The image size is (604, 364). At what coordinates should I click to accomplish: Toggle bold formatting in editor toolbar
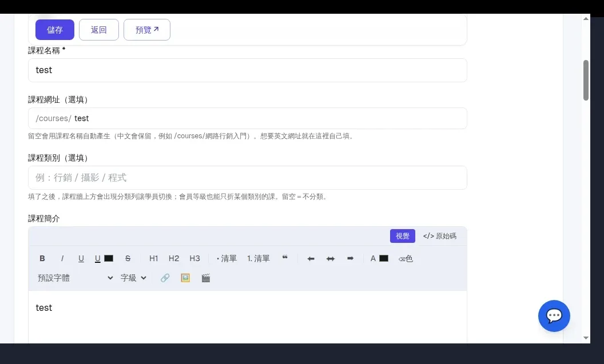pos(42,258)
